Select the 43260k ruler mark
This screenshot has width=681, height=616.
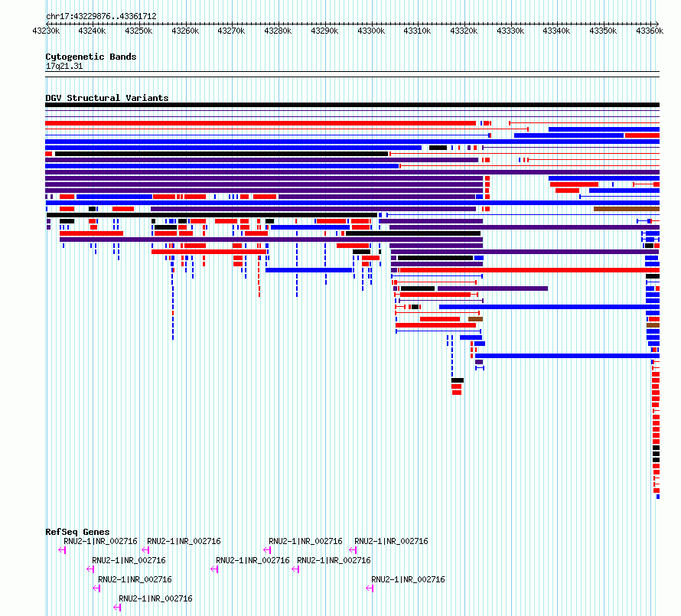pos(185,31)
